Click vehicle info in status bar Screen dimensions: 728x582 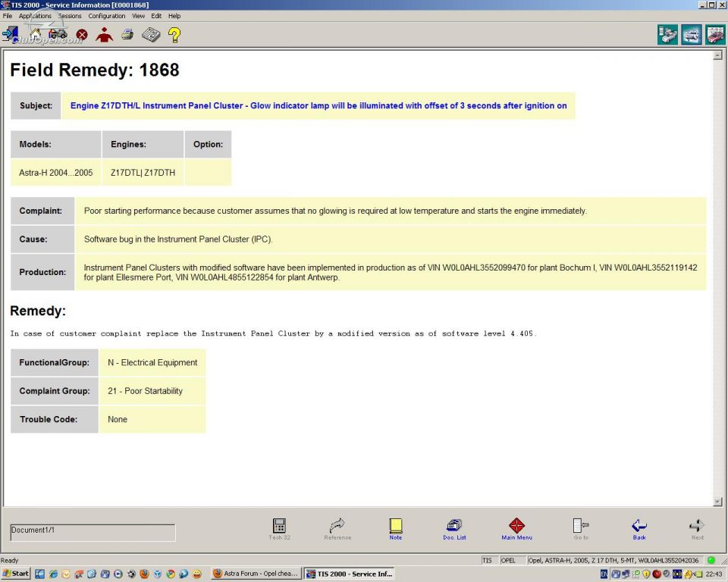[x=615, y=560]
